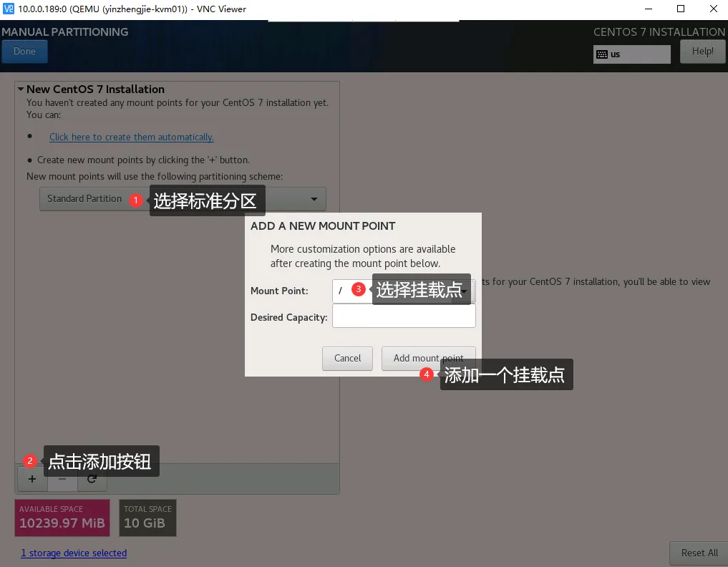Viewport: 728px width, 567px height.
Task: Click the MANUAL PARTITIONING title
Action: point(65,32)
